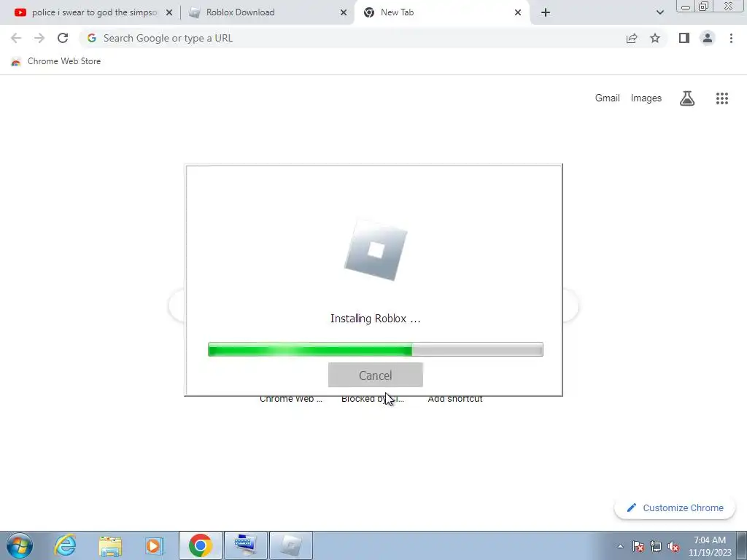Image resolution: width=747 pixels, height=560 pixels.
Task: Open Search Labs flask icon
Action: click(686, 98)
